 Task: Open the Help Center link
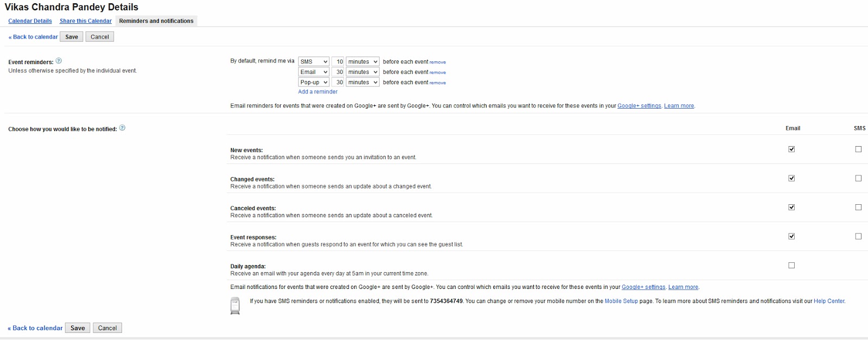coord(829,301)
